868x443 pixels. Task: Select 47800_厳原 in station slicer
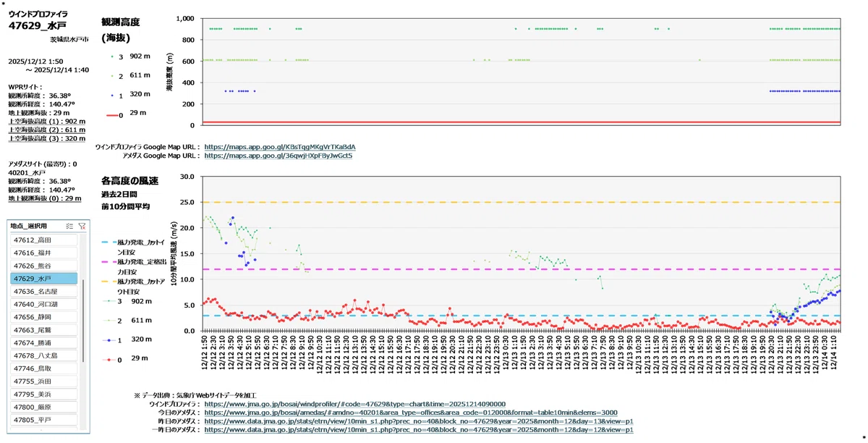44,408
